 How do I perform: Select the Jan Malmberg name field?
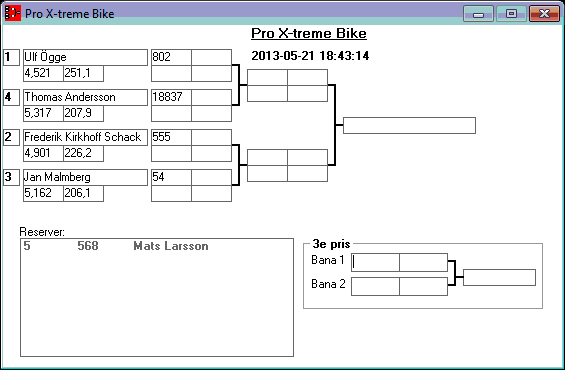click(85, 177)
